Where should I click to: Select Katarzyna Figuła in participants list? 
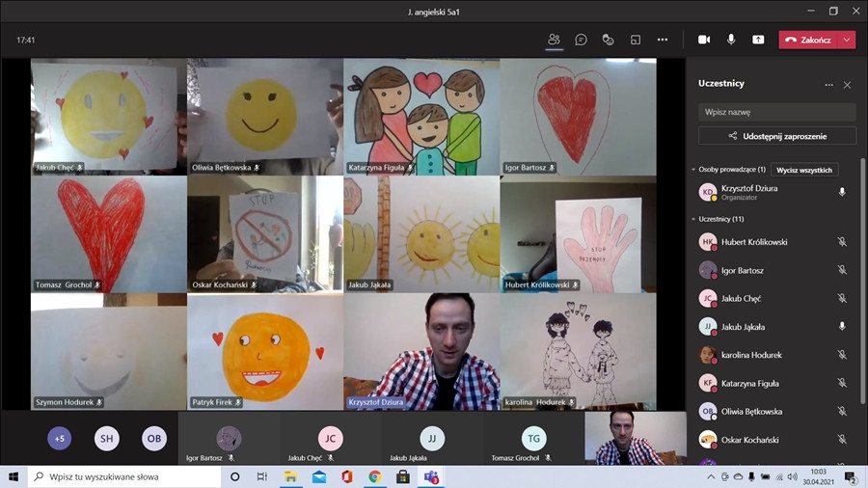[773, 383]
